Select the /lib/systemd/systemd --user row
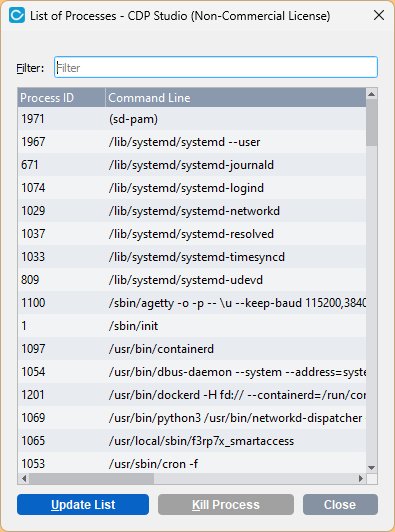The image size is (395, 532). pos(192,142)
